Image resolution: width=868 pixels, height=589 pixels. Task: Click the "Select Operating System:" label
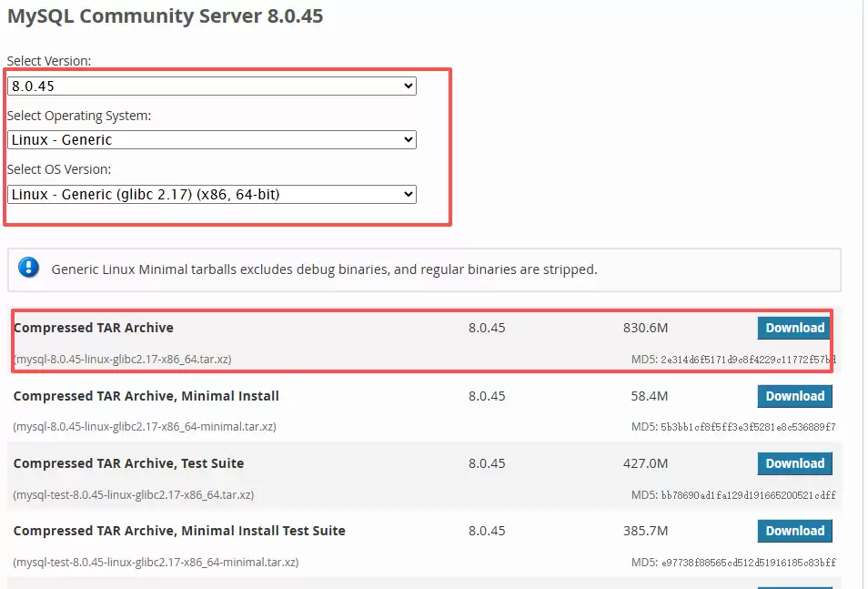pos(79,116)
